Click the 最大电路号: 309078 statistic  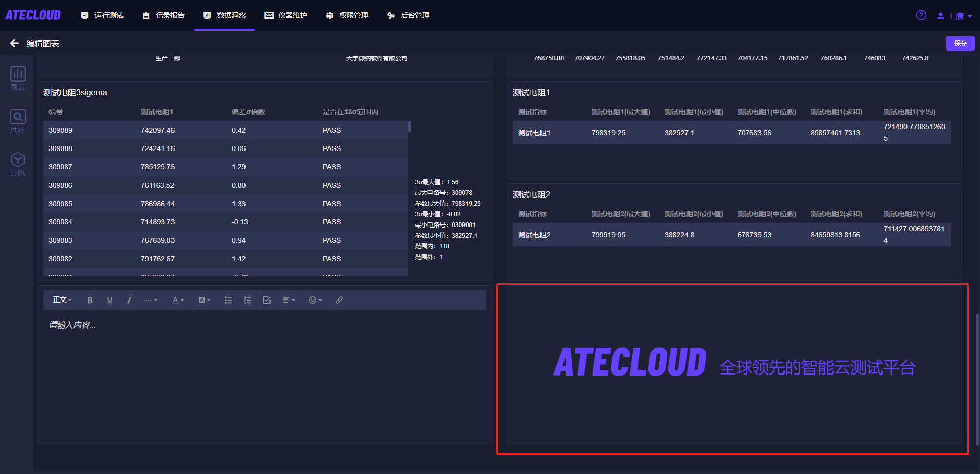coord(444,193)
